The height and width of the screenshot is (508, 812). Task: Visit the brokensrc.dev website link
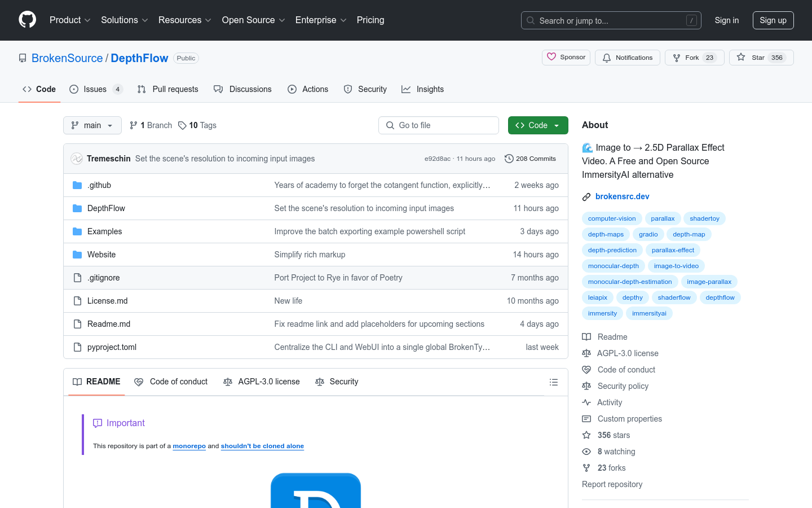pyautogui.click(x=623, y=196)
